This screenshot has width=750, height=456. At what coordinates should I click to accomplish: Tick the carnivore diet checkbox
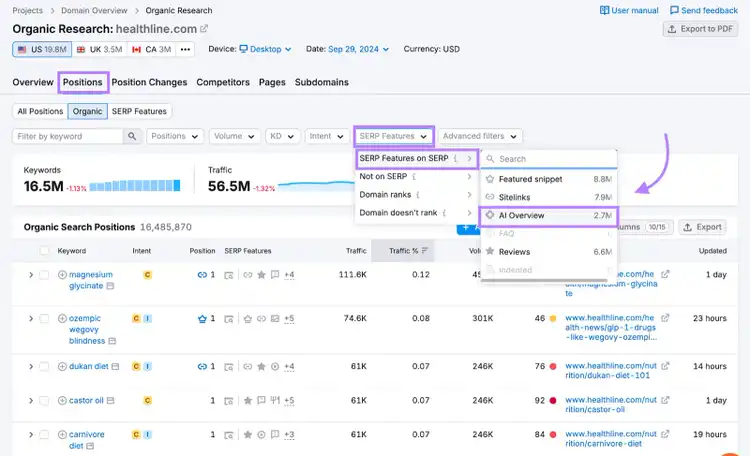(x=44, y=434)
